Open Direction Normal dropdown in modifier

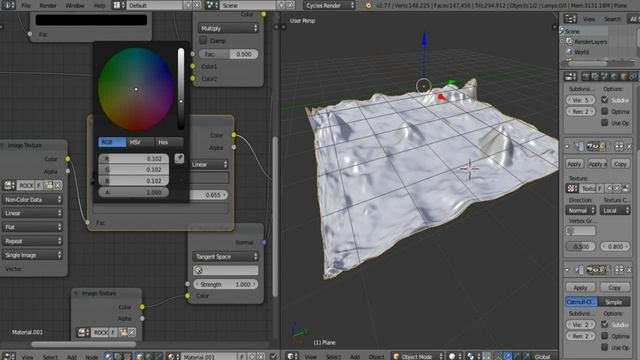coord(580,210)
